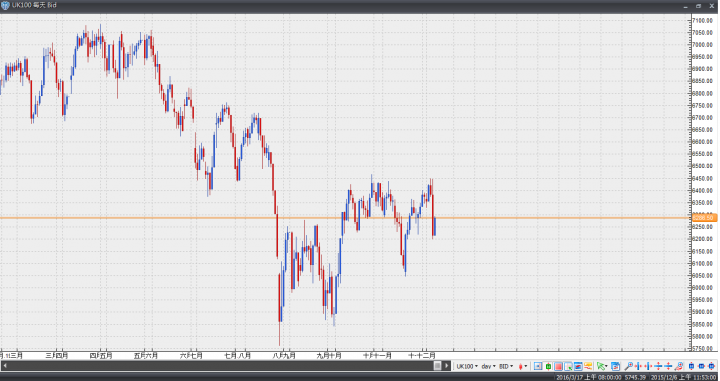Click blue box icon with vertical red arrows
Screen dimensions: 720x381
692,366
